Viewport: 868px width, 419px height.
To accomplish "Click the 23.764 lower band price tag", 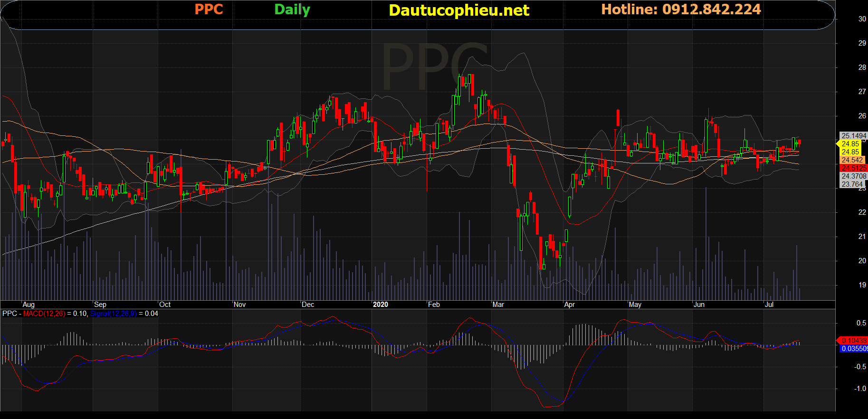I will click(851, 184).
